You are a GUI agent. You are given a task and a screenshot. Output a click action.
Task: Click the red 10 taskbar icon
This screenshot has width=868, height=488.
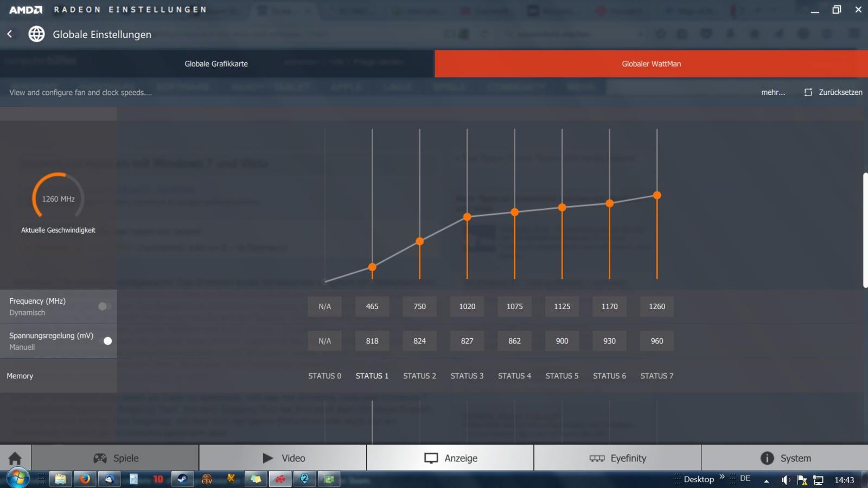pos(158,479)
